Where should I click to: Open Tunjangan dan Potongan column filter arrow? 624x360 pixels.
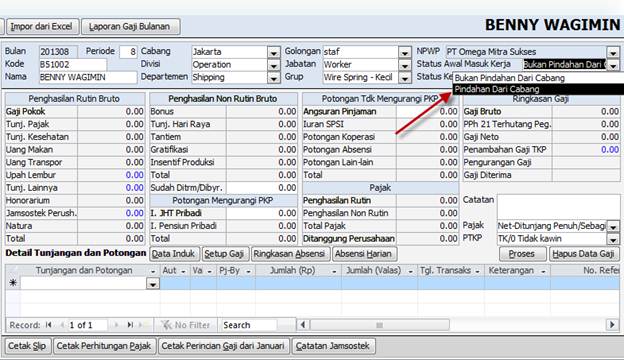coord(153,271)
